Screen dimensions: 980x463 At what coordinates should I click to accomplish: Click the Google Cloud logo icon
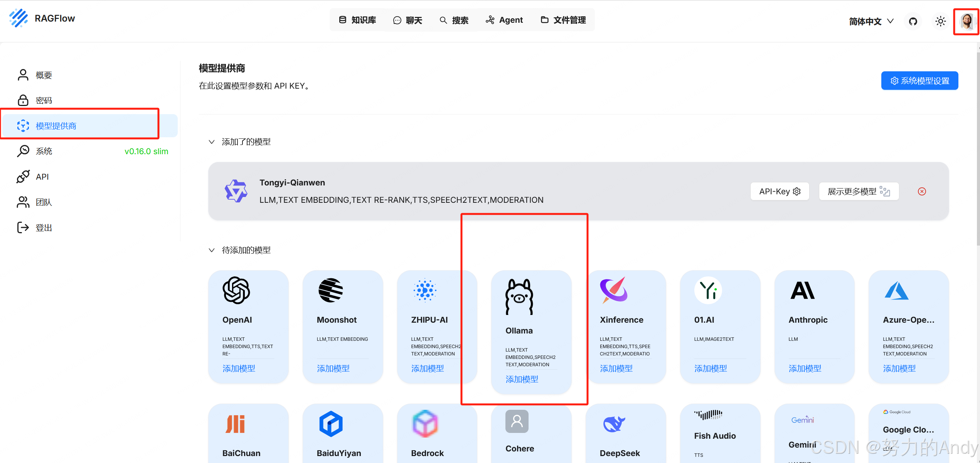(x=897, y=412)
